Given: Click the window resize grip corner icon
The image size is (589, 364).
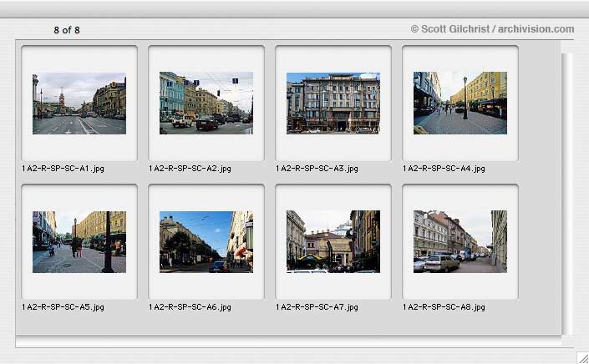Looking at the screenshot, I should click(582, 357).
